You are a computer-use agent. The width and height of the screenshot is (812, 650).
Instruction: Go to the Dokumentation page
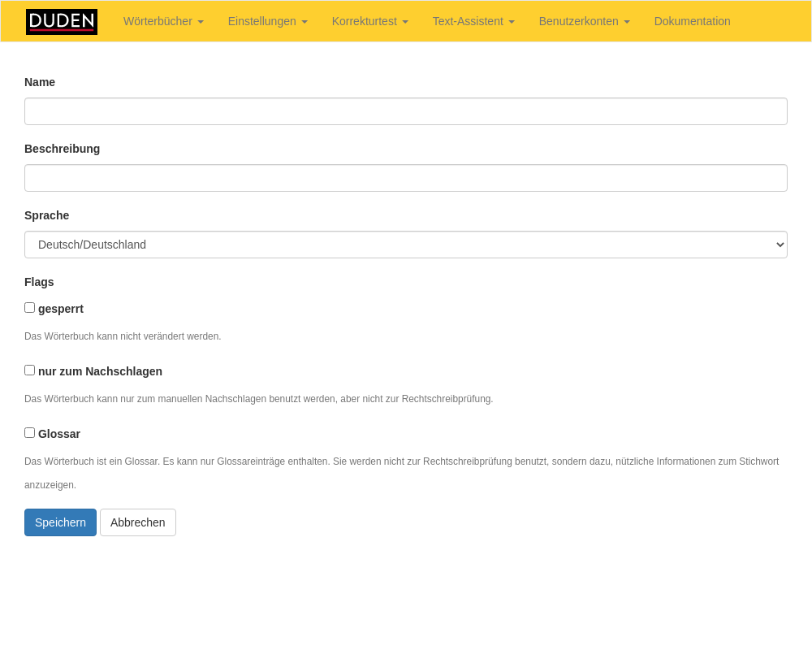(x=692, y=21)
